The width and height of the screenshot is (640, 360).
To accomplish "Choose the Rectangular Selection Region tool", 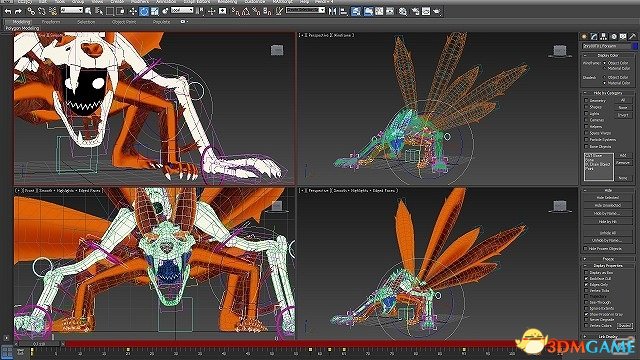I will (109, 11).
